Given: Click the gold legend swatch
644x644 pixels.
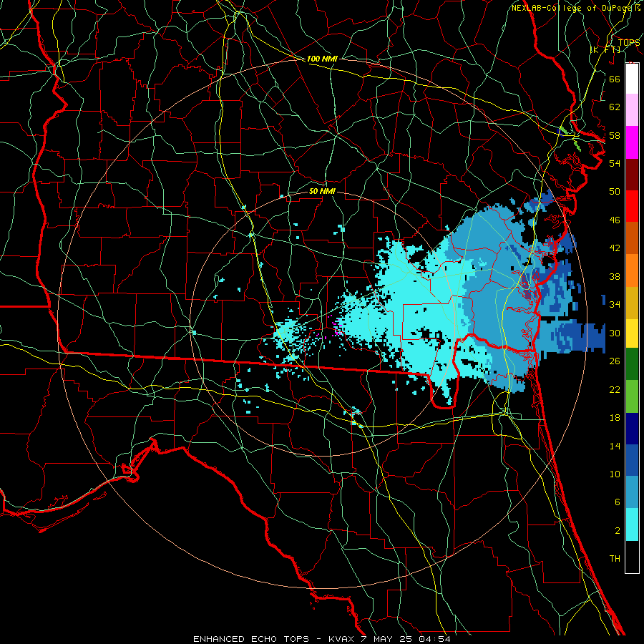Looking at the screenshot, I should [x=632, y=303].
